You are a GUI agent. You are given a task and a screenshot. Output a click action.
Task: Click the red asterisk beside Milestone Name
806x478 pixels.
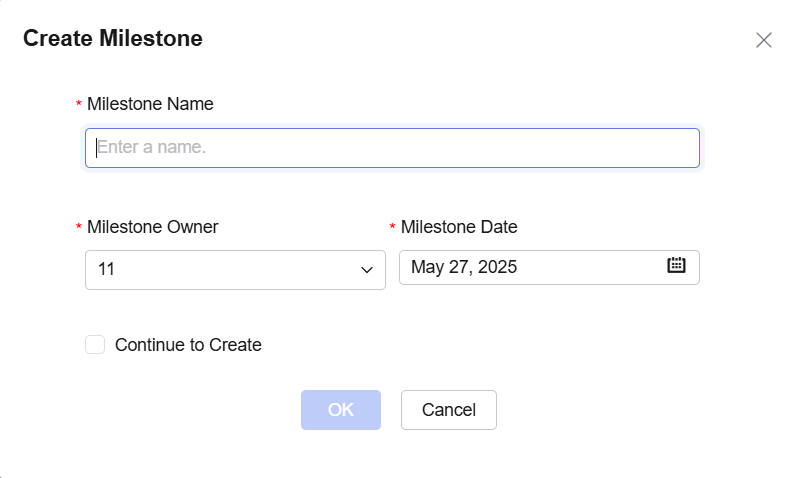tap(79, 105)
